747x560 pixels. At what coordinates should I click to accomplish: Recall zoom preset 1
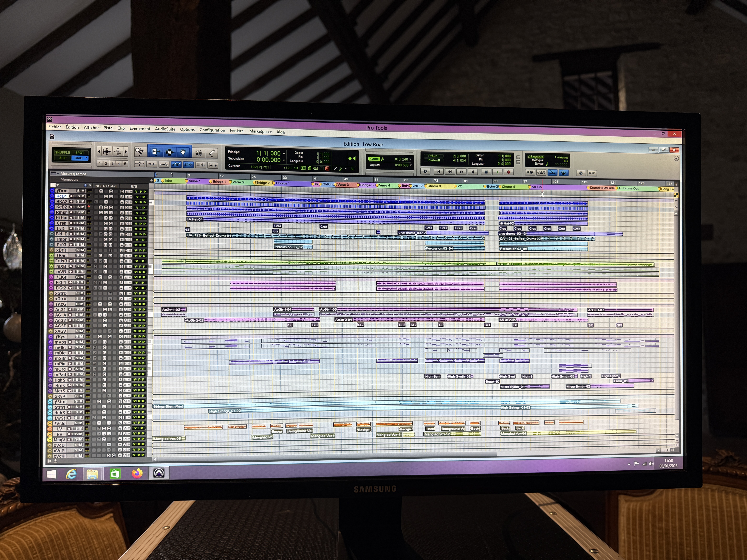[100, 163]
